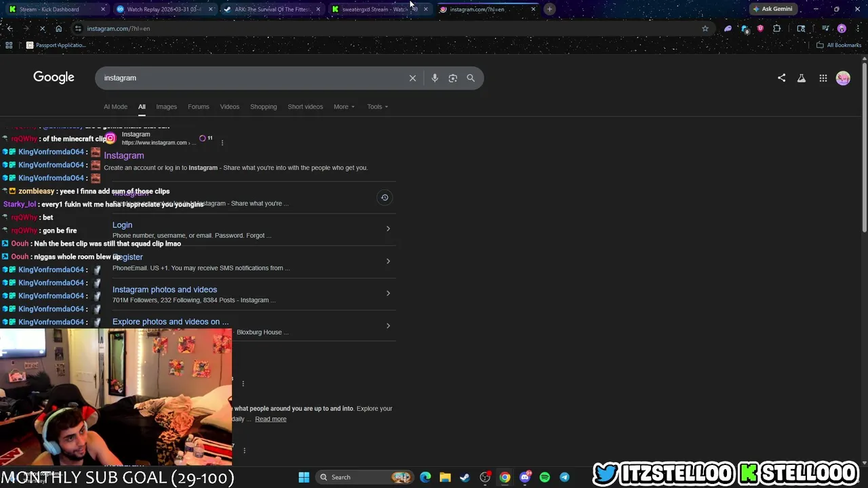Click the Windows taskbar Search box
868x488 pixels.
click(366, 477)
